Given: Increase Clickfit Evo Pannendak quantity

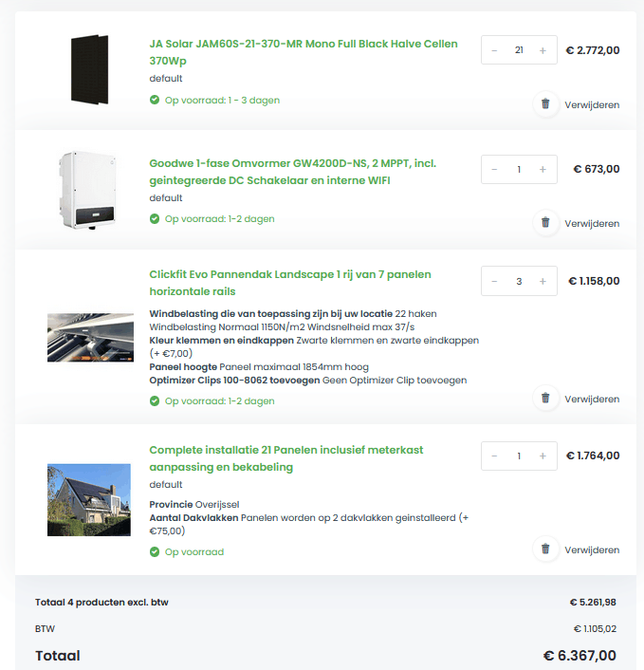Looking at the screenshot, I should pos(543,281).
